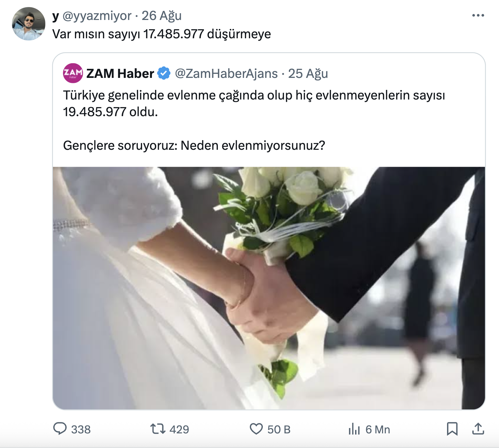
Task: Click the retweet icon showing 429
Action: point(158,429)
